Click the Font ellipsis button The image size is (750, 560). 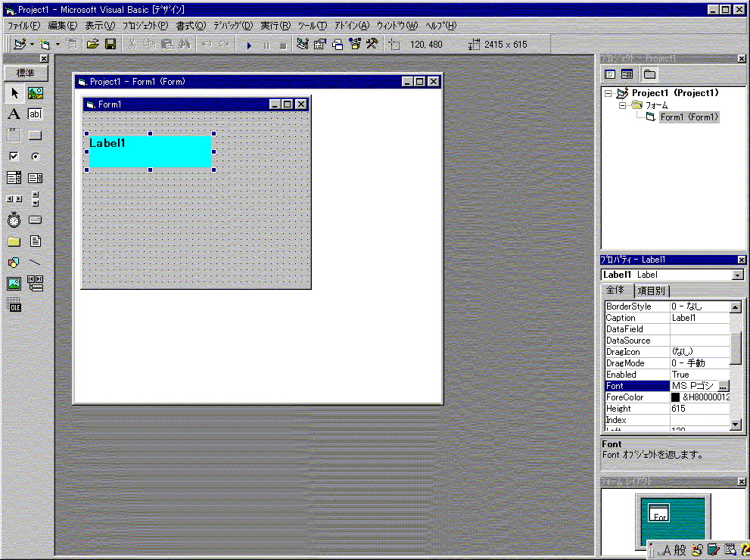[x=724, y=386]
